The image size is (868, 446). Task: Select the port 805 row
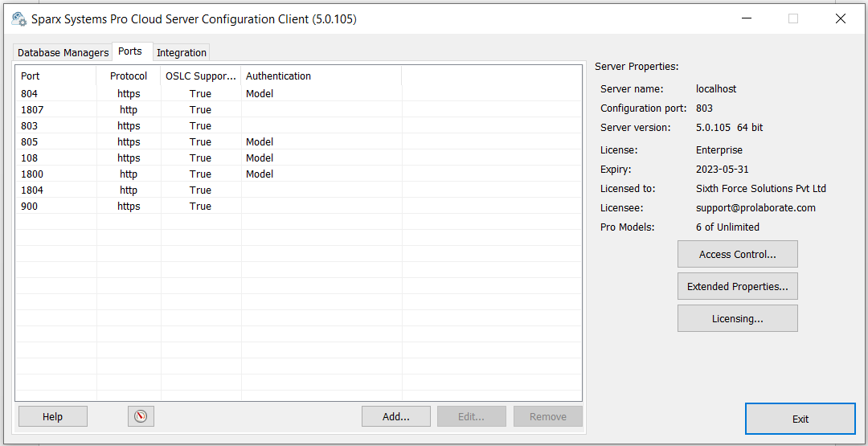(x=298, y=141)
